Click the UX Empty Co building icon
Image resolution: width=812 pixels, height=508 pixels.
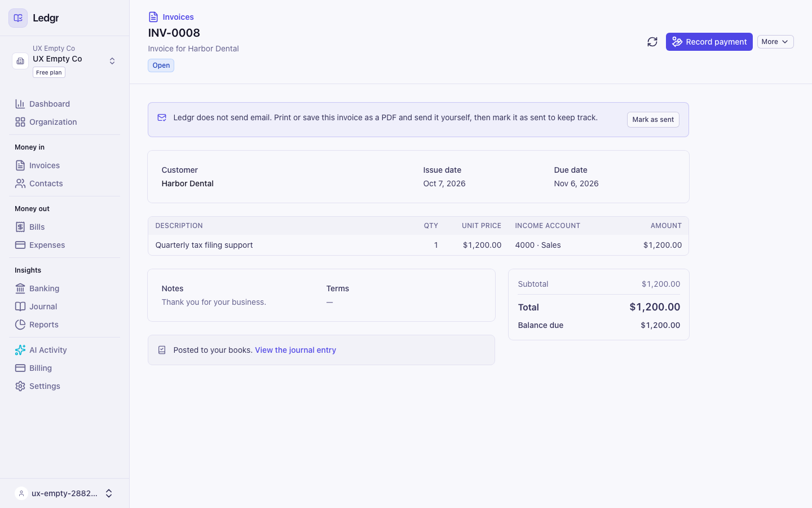pos(20,60)
